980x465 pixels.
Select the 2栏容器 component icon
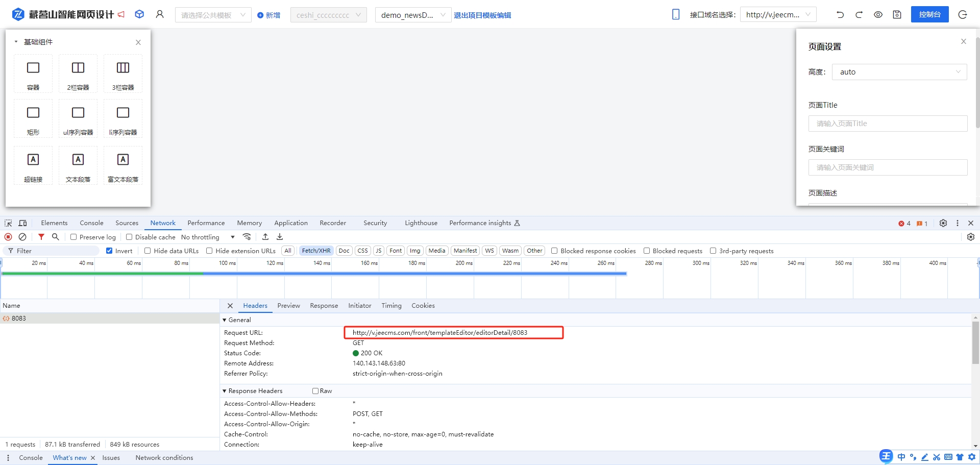(78, 68)
